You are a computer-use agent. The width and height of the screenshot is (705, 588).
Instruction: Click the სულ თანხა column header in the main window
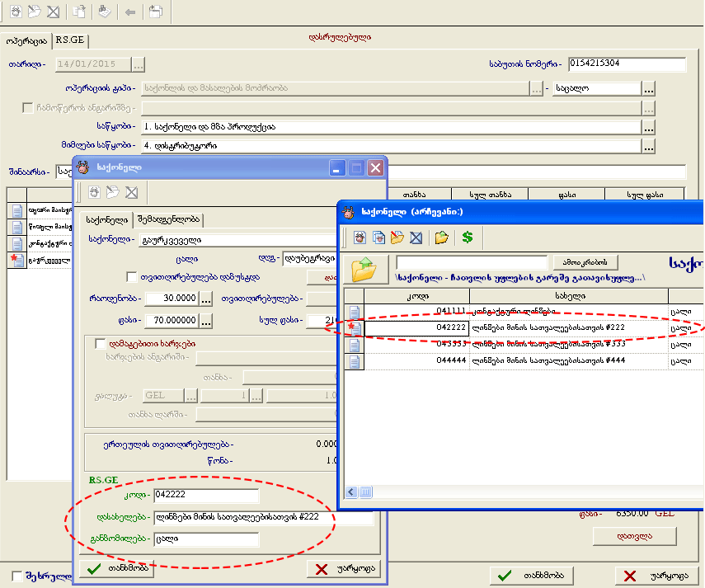tap(490, 194)
